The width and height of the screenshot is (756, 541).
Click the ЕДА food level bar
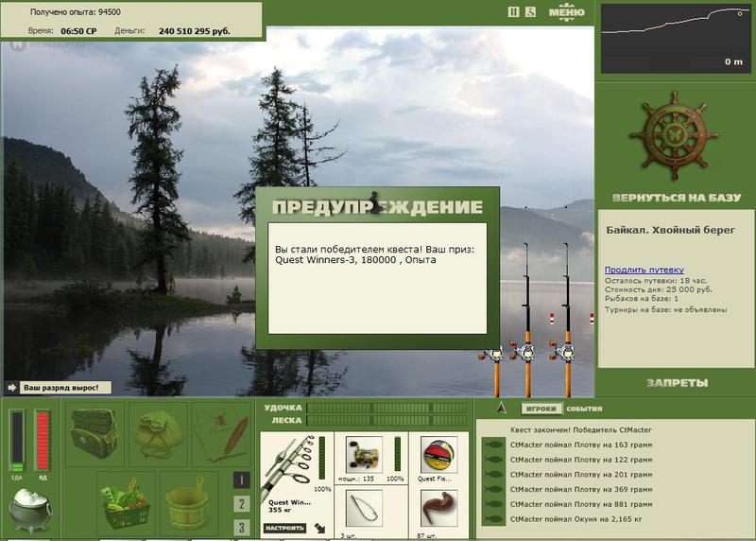coord(17,441)
